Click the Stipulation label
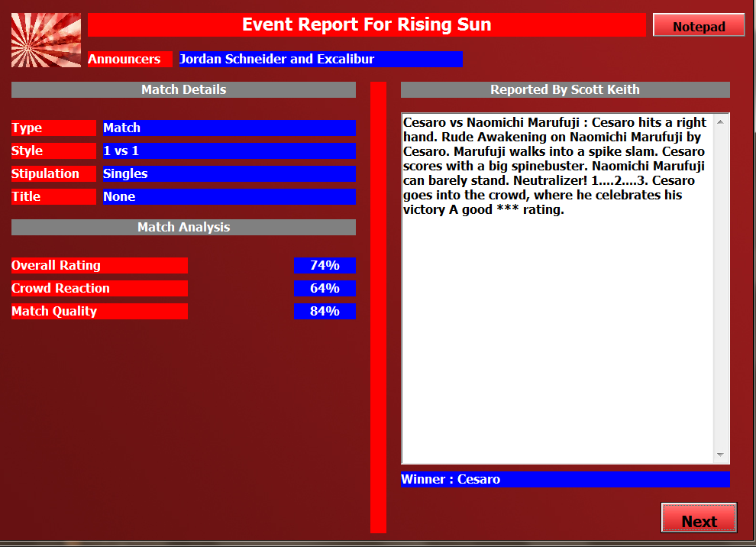 pos(53,173)
